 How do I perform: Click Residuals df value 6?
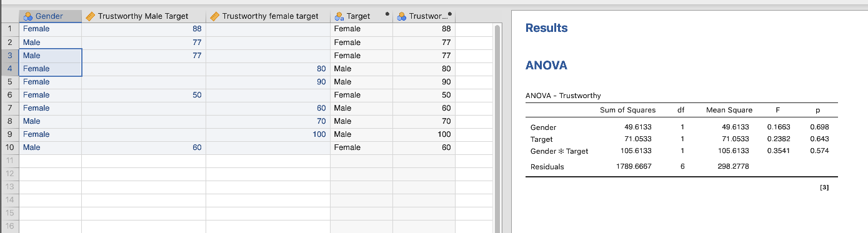tap(682, 167)
